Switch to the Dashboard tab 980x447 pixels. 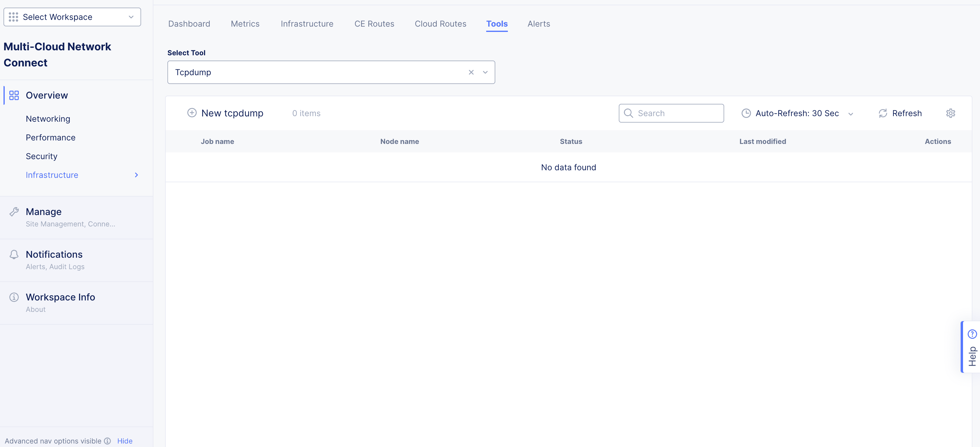[x=189, y=24]
